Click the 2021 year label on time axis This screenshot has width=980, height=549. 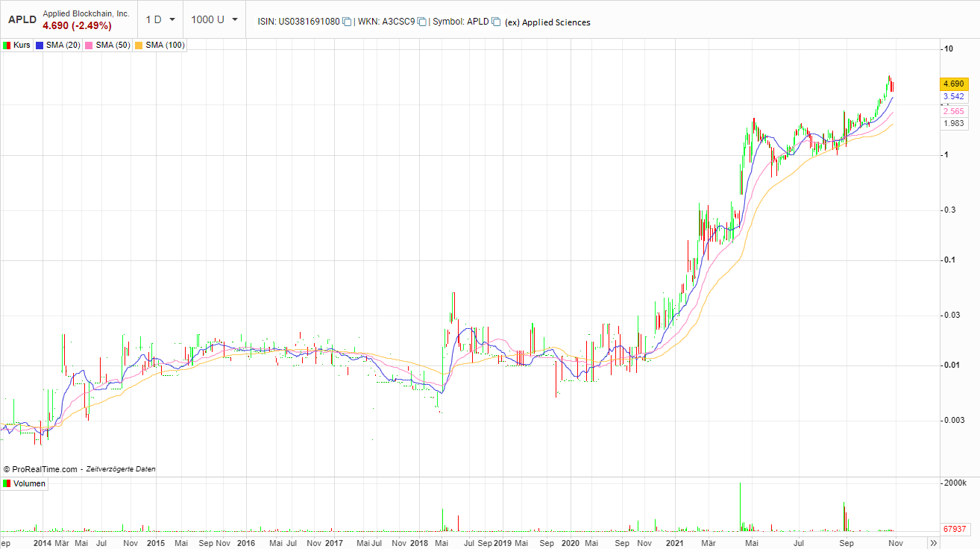676,543
